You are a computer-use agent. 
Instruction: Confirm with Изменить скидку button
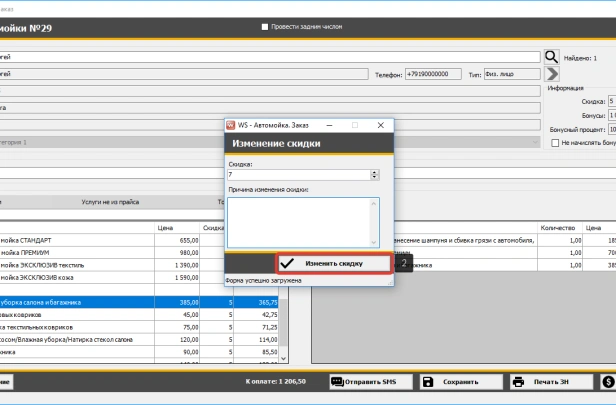click(333, 263)
